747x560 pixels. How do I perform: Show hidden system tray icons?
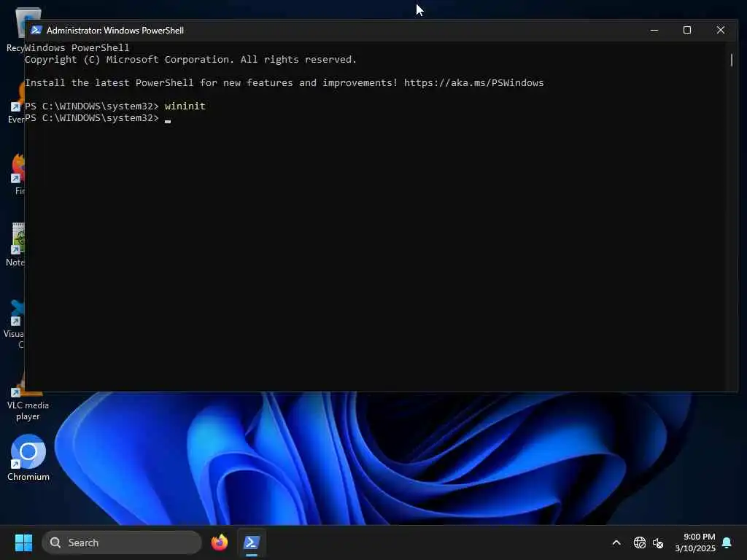click(x=616, y=542)
